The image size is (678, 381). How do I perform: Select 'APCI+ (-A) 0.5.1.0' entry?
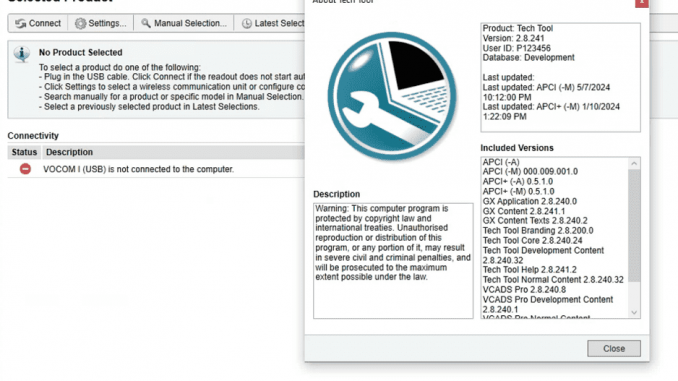click(518, 181)
